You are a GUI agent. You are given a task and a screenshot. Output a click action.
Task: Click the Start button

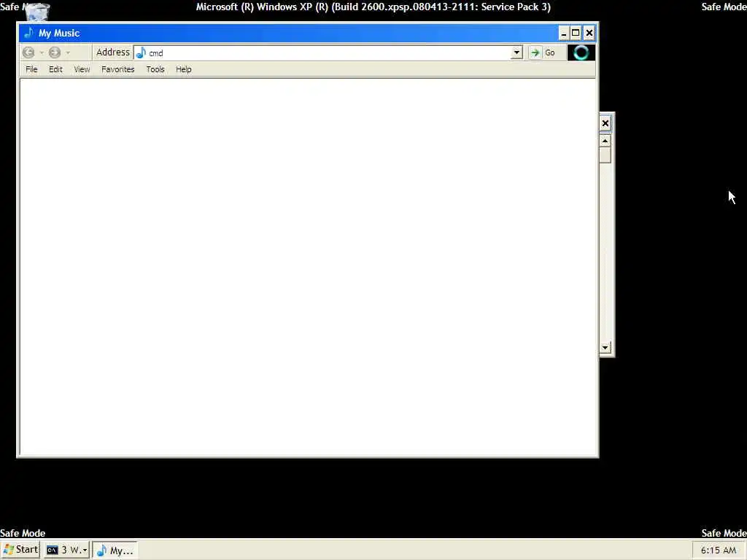[x=20, y=550]
